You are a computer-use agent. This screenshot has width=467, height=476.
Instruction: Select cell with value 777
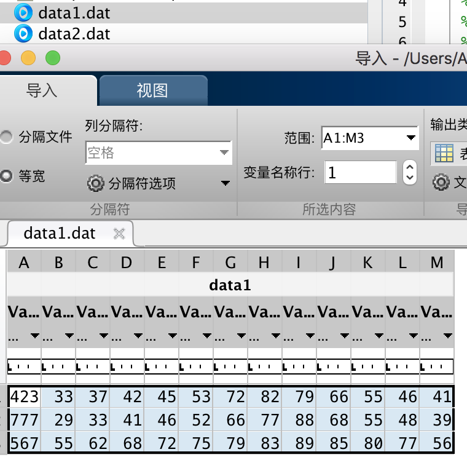tap(24, 420)
